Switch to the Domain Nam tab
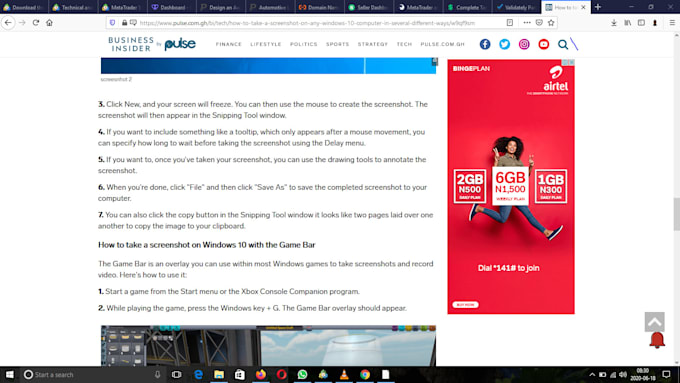Image resolution: width=680 pixels, height=383 pixels. 320,7
